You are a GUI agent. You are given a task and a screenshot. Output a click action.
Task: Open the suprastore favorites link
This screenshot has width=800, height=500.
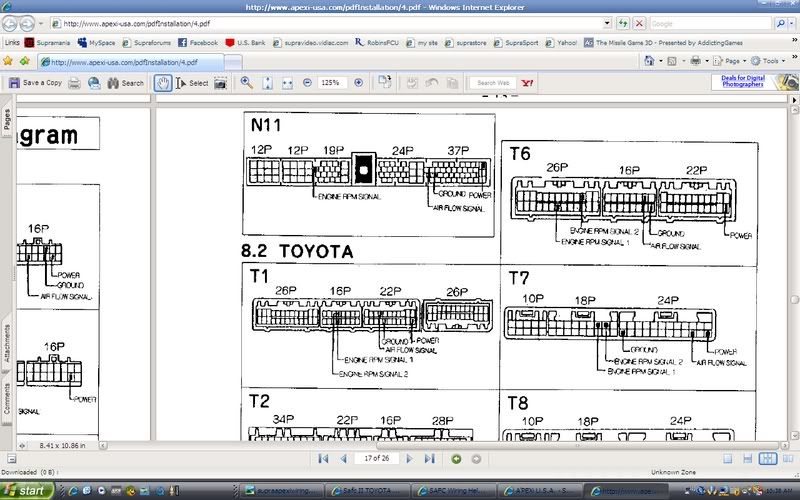coord(465,43)
